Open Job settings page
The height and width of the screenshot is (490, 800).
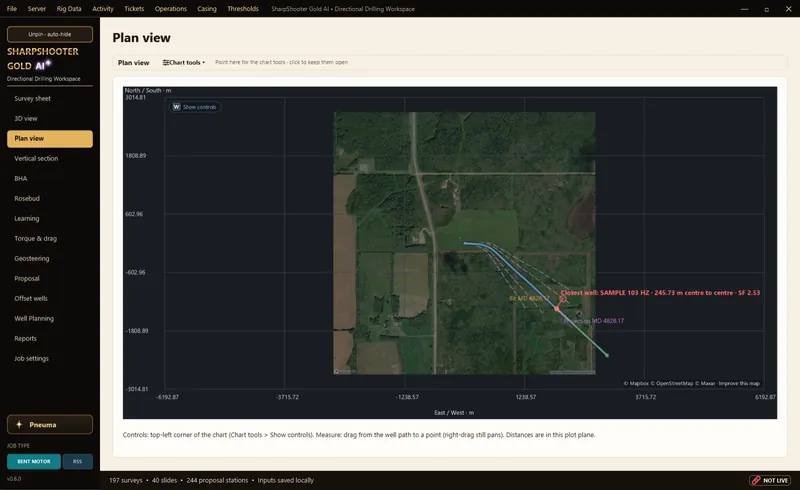(x=50, y=358)
